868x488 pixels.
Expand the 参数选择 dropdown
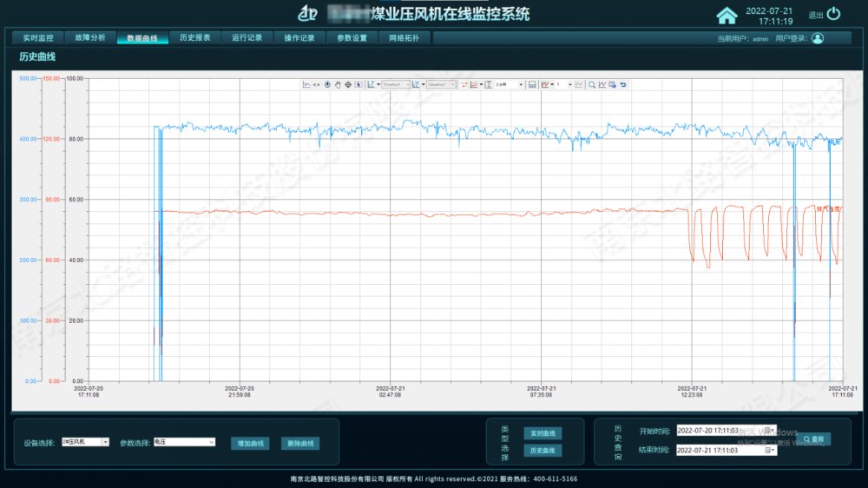(211, 442)
